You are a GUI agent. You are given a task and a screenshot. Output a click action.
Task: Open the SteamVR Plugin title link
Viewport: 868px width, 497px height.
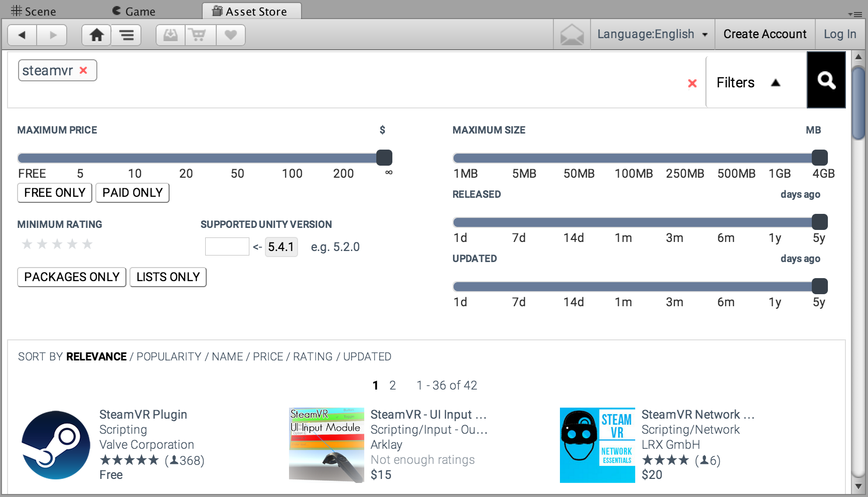(x=143, y=414)
